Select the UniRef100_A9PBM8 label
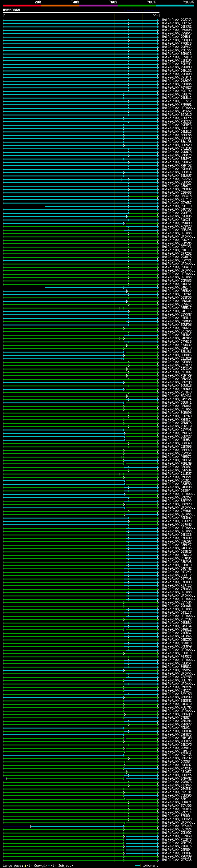The height and width of the screenshot is (868, 197). (177, 67)
